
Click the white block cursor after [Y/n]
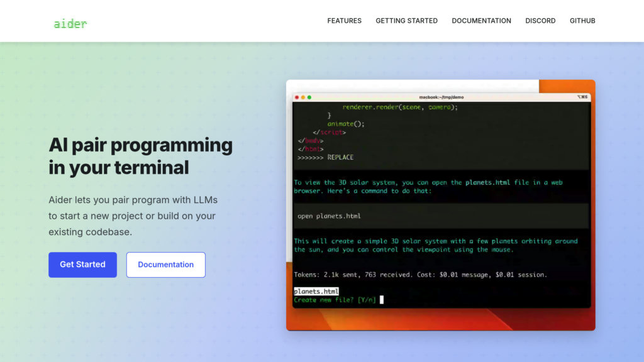click(382, 300)
